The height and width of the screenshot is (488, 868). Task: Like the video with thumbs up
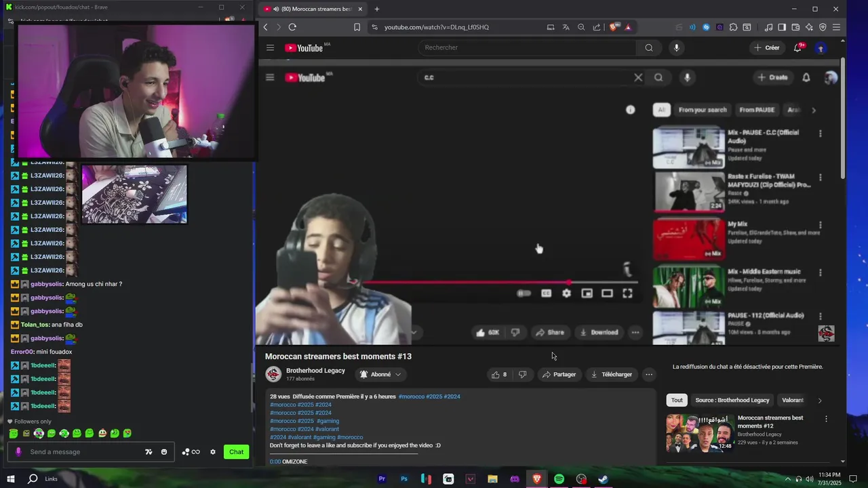point(500,374)
